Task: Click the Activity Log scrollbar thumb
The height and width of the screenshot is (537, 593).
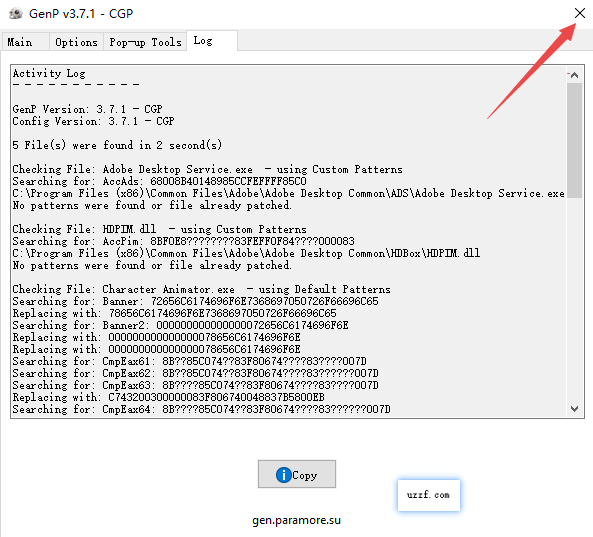Action: tap(574, 140)
